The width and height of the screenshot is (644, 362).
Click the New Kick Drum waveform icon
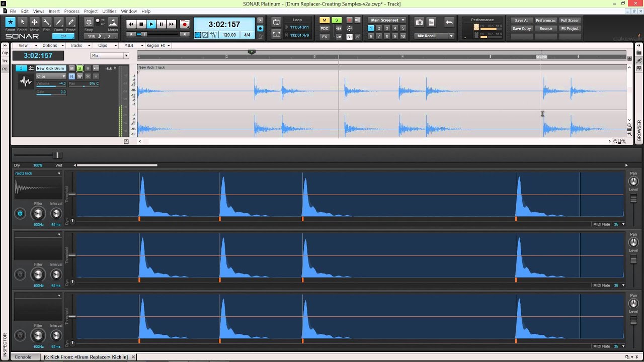pos(25,81)
